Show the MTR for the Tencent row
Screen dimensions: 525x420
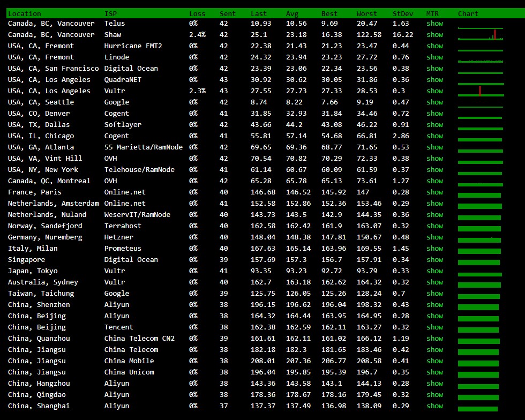pos(434,327)
